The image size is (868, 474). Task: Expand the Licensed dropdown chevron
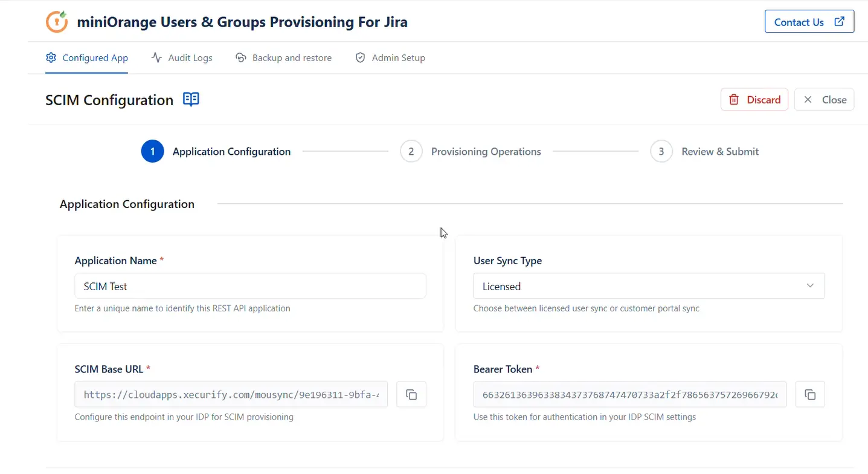810,286
